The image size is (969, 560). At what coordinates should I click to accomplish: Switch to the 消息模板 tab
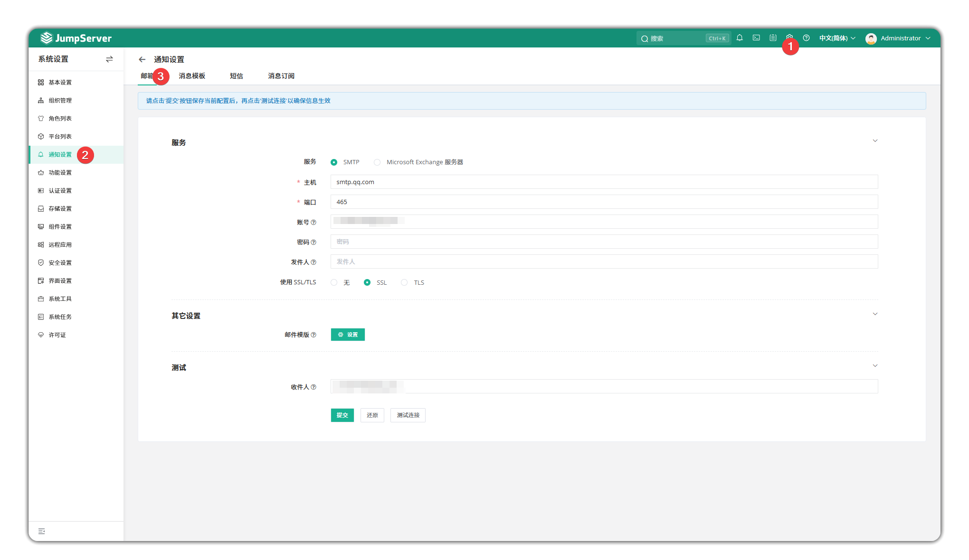192,76
